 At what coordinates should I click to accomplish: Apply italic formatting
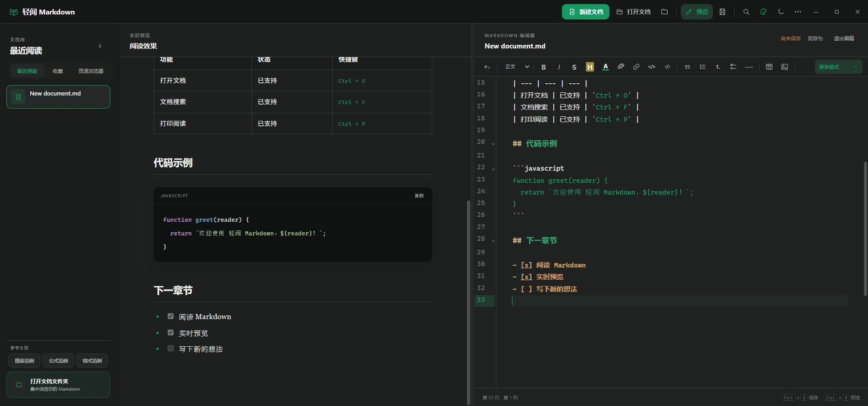(x=559, y=67)
